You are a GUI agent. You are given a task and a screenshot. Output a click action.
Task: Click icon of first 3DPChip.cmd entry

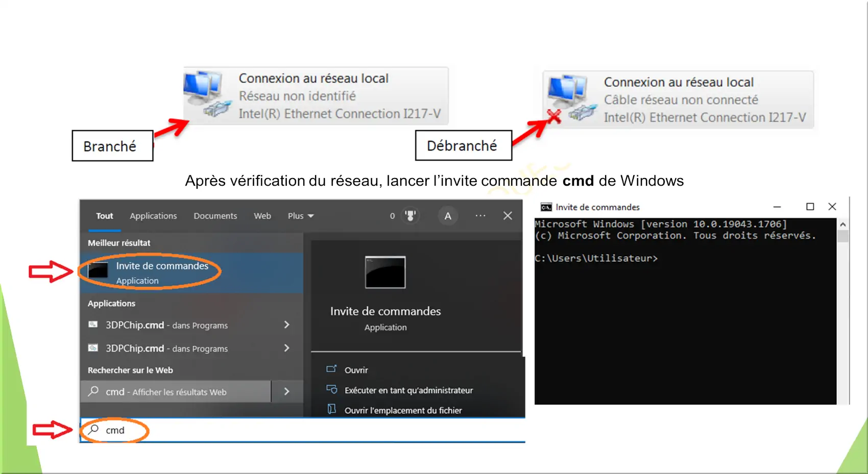[93, 325]
